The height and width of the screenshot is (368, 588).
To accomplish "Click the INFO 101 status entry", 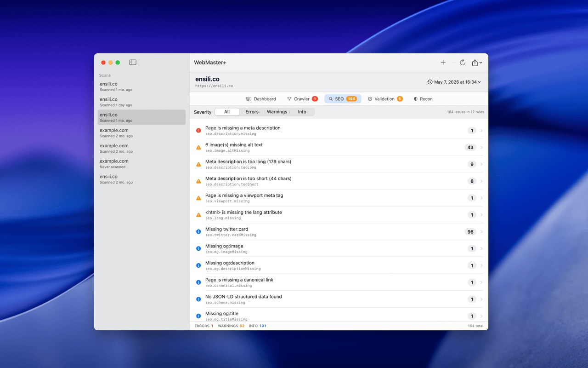I will 258,326.
